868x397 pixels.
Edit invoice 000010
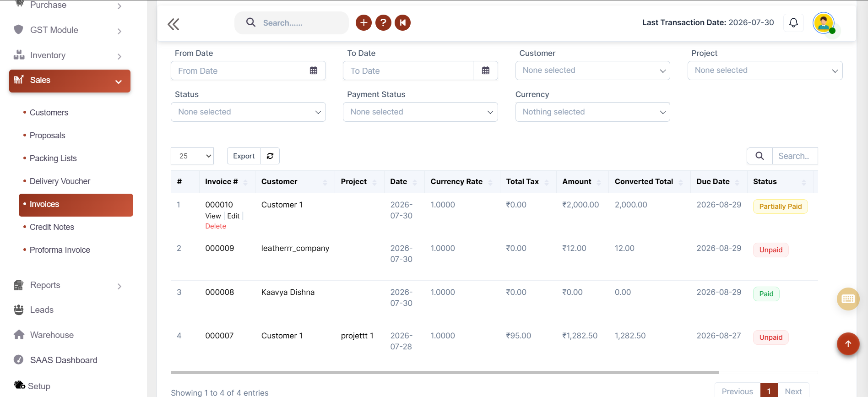tap(233, 216)
